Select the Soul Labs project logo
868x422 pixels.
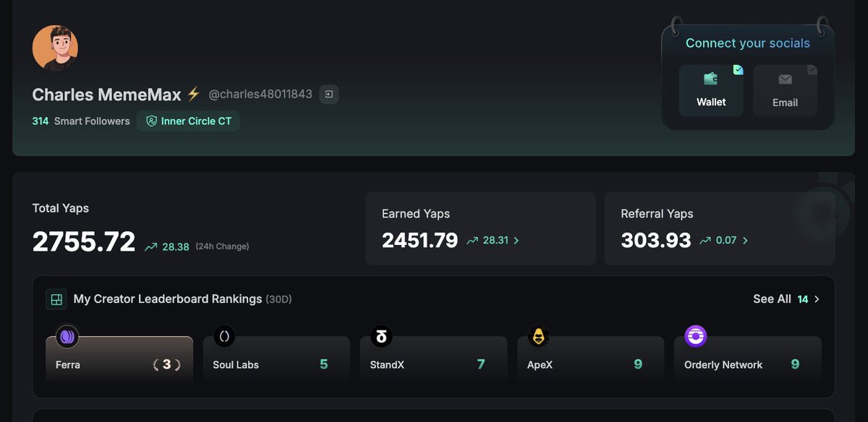click(224, 336)
